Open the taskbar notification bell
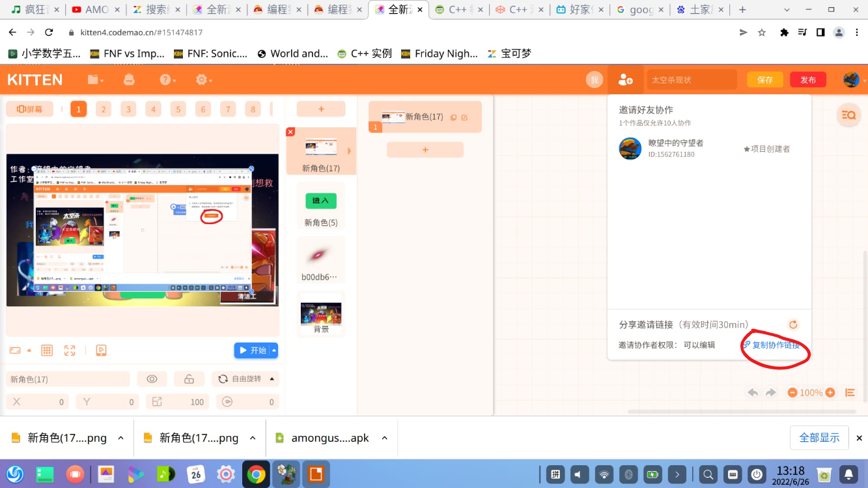 [848, 474]
